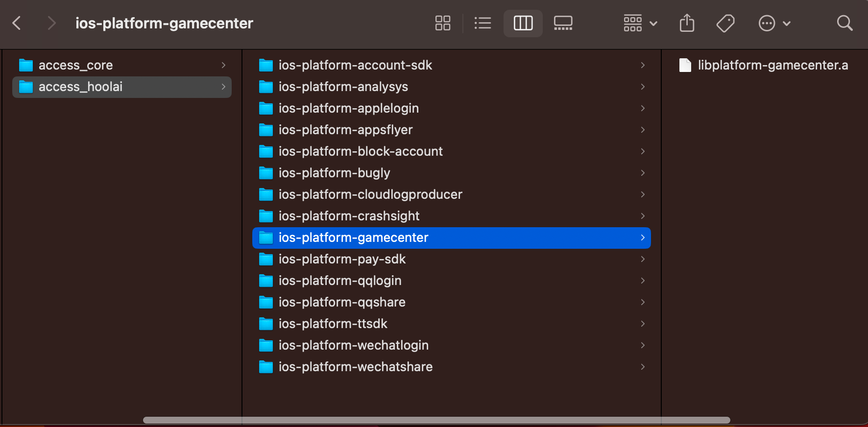Click folder icon of ios-platform-block-account
The height and width of the screenshot is (427, 868).
tap(266, 151)
